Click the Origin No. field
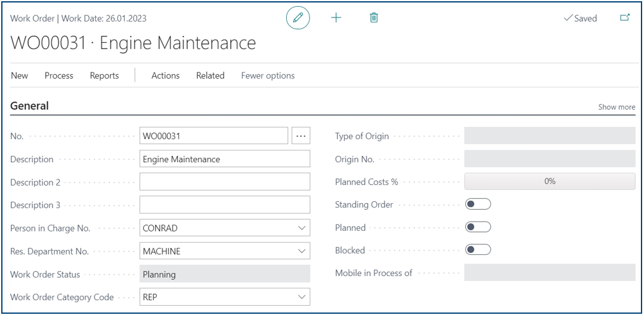This screenshot has height=315, width=644. [x=549, y=158]
